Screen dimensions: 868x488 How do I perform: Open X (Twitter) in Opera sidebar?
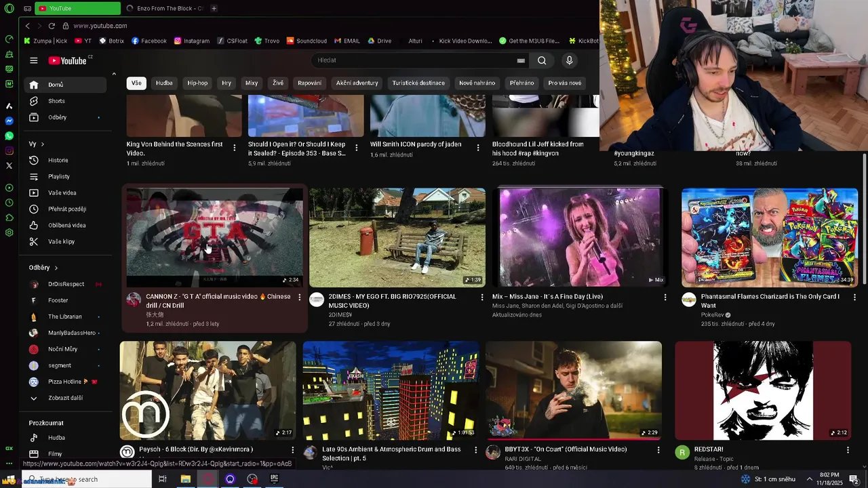coord(9,165)
